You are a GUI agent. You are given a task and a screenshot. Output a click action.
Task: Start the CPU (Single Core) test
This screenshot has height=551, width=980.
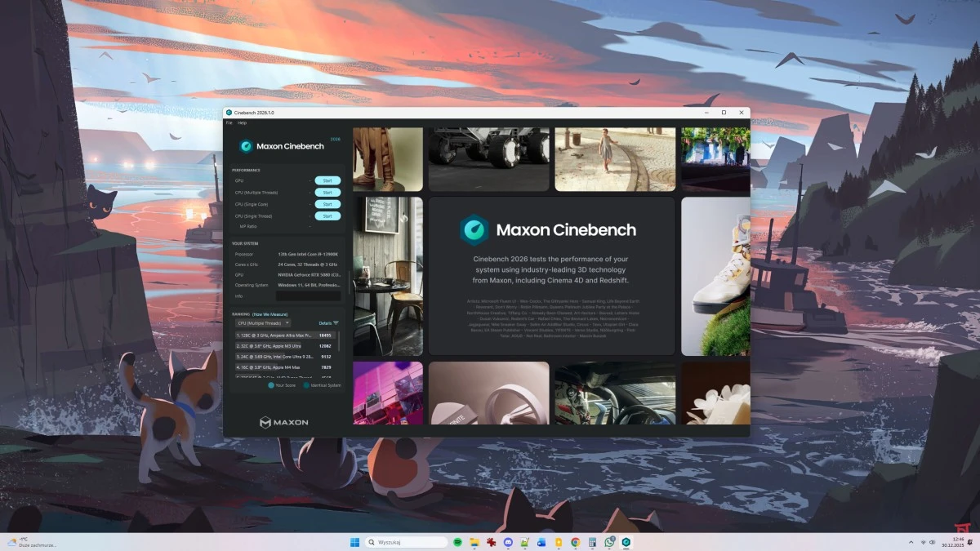click(327, 204)
